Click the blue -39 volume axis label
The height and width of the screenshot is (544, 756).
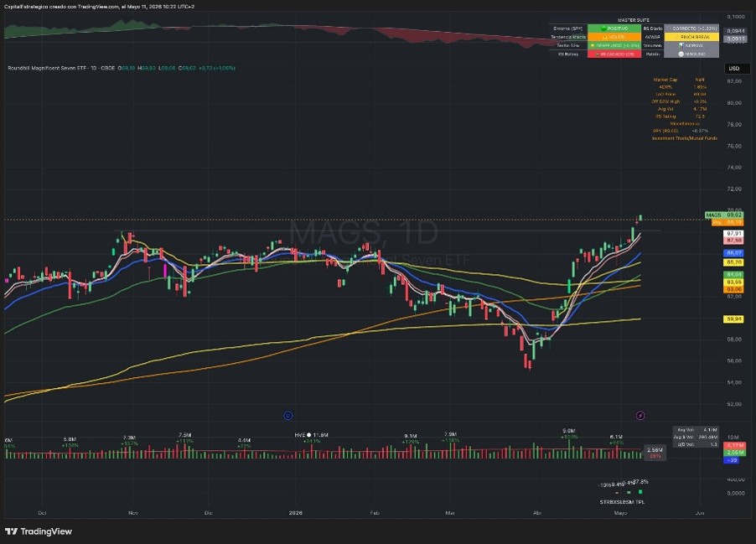tap(732, 460)
